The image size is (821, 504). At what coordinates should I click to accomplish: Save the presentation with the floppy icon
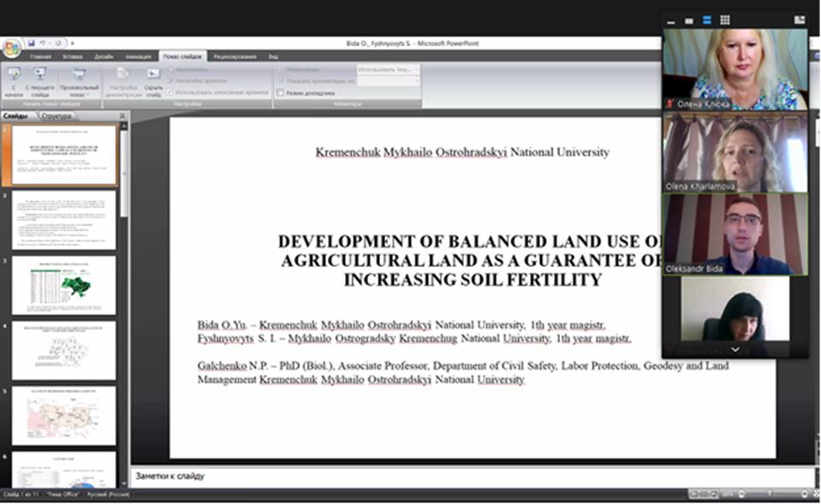tap(32, 43)
